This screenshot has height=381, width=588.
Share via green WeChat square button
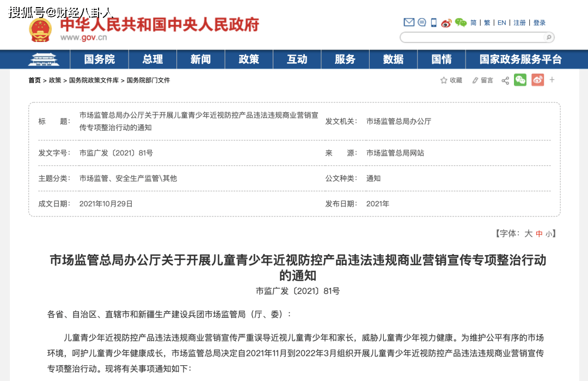(x=520, y=80)
